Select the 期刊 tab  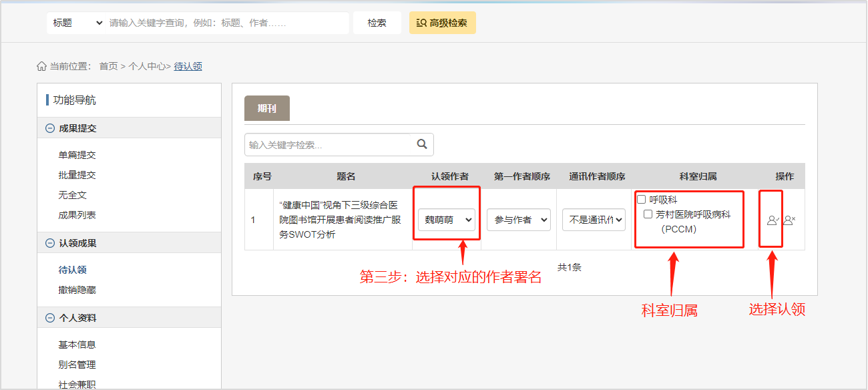click(x=267, y=108)
